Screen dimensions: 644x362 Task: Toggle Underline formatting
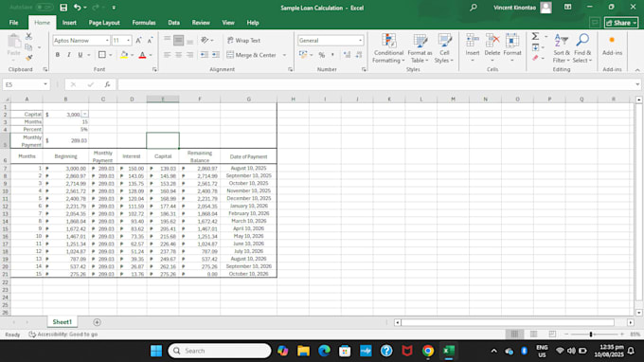coord(80,55)
